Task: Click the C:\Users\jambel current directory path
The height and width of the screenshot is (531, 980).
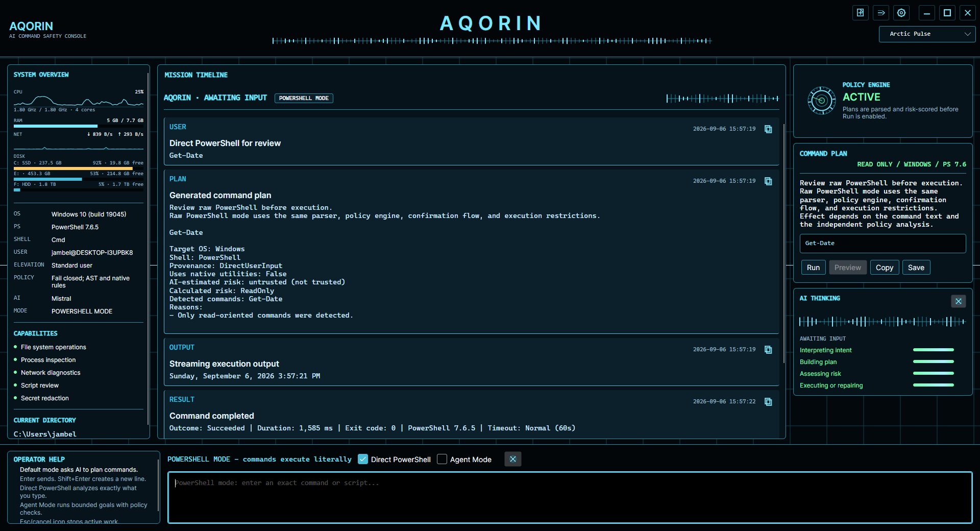Action: 45,434
